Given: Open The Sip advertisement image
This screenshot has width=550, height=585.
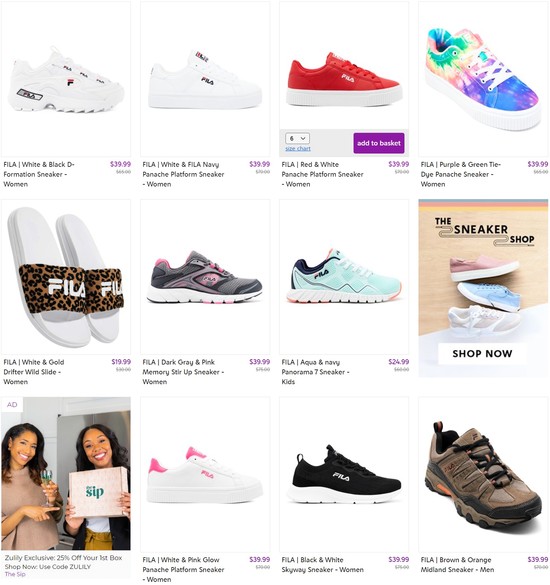Looking at the screenshot, I should click(66, 473).
